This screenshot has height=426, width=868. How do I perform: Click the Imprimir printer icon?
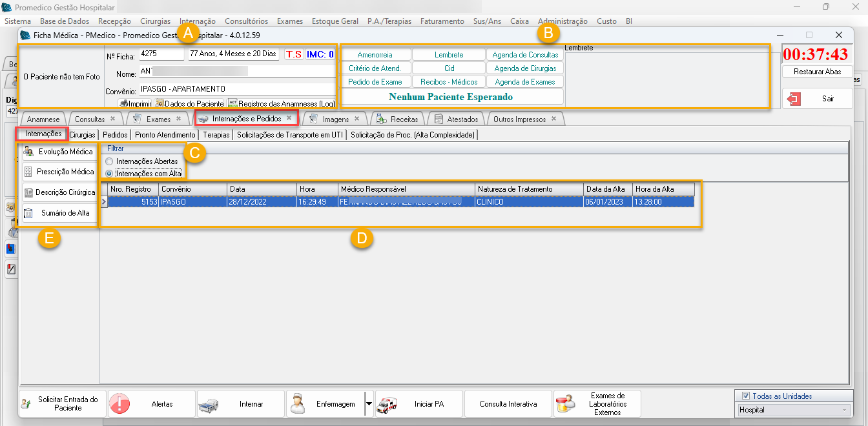pos(124,103)
